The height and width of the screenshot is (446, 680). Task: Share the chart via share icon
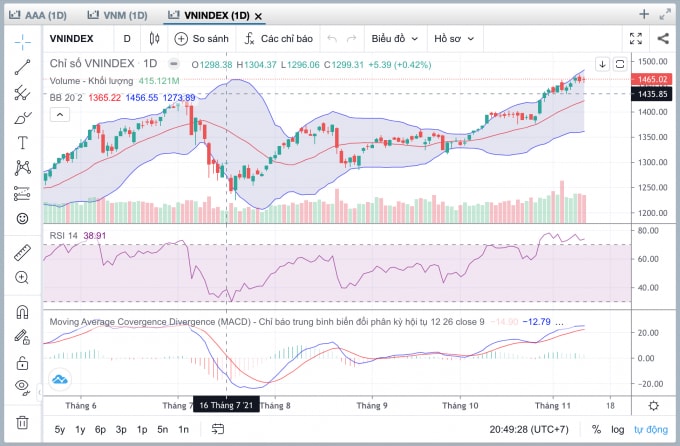click(663, 39)
